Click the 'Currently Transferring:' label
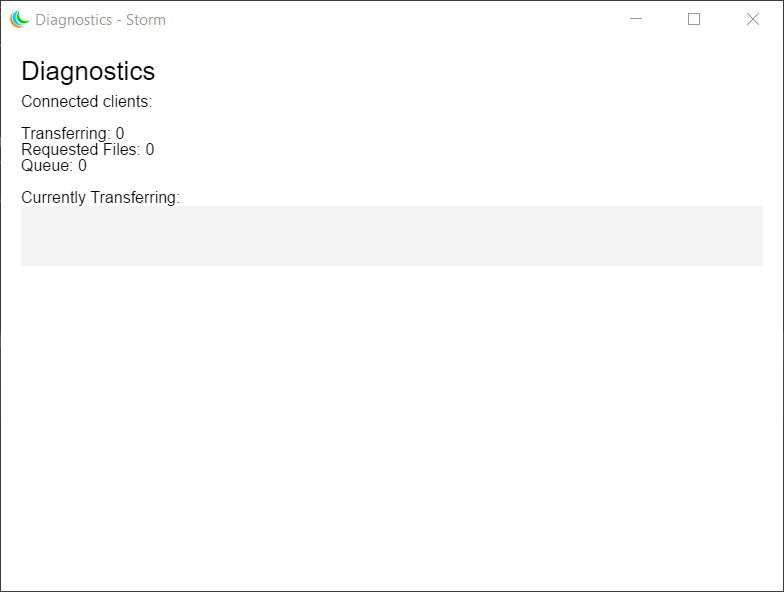This screenshot has height=592, width=784. 100,198
